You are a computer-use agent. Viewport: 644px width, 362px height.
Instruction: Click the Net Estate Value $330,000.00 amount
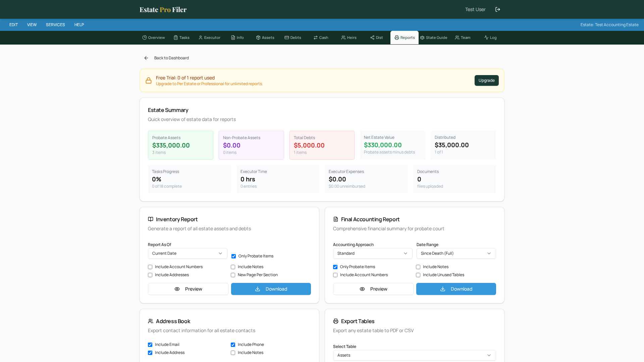click(383, 145)
